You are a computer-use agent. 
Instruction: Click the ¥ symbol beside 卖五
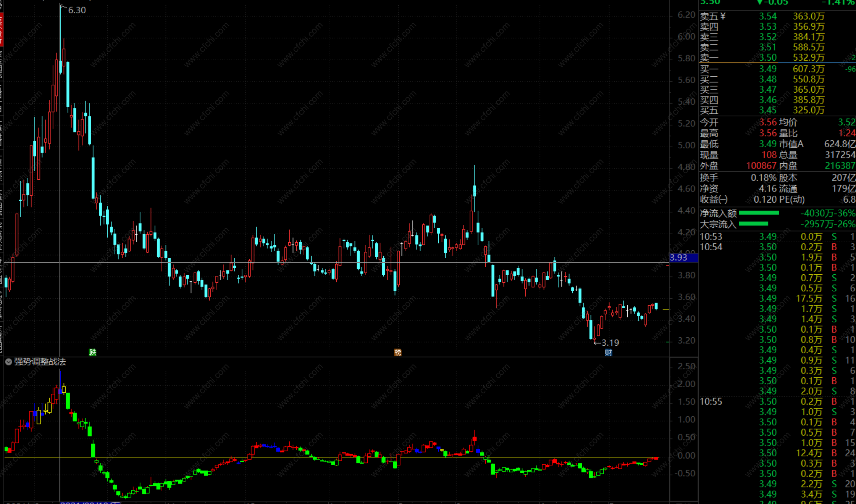pos(723,16)
